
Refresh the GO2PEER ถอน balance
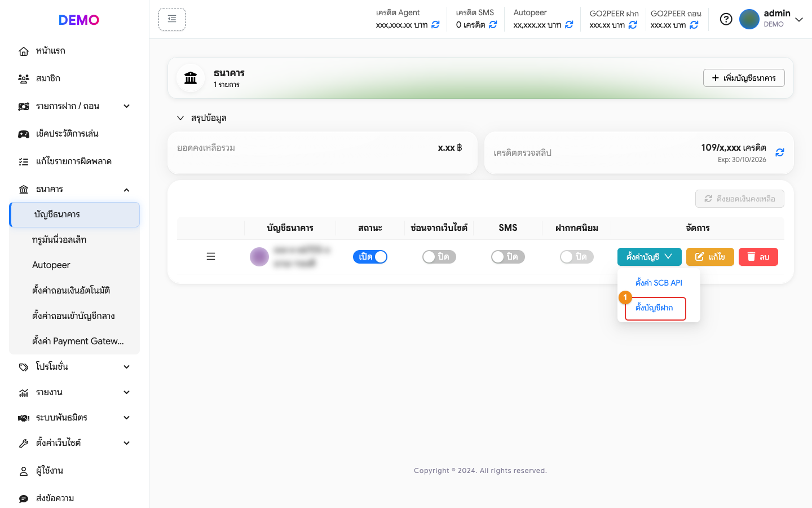tap(694, 25)
